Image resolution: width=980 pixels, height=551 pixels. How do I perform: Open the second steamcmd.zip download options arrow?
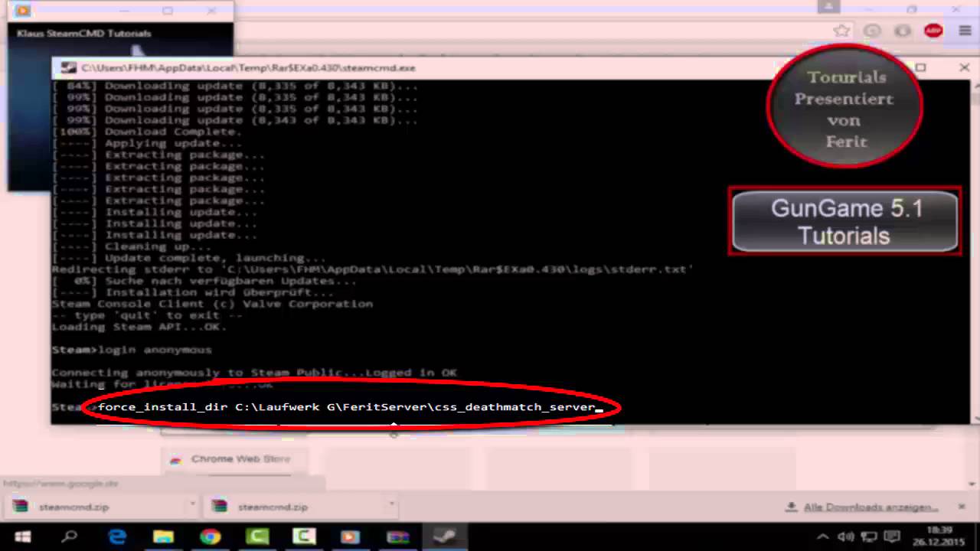391,505
